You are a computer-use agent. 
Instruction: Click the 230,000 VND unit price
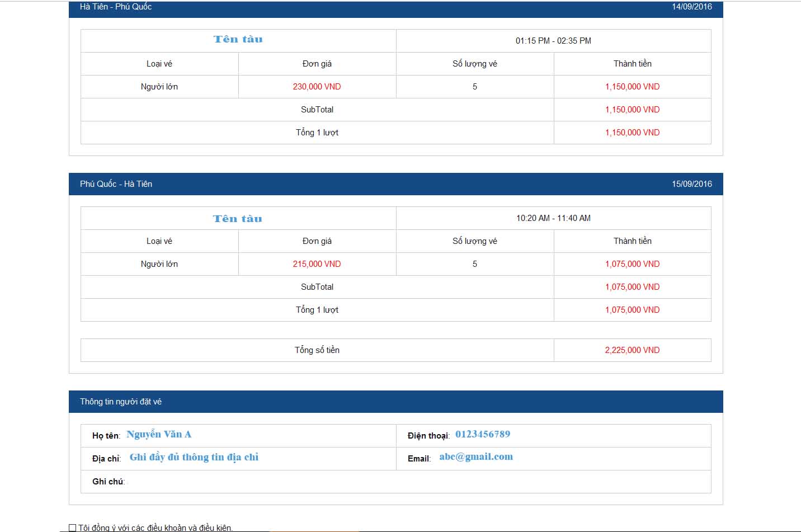click(x=317, y=87)
